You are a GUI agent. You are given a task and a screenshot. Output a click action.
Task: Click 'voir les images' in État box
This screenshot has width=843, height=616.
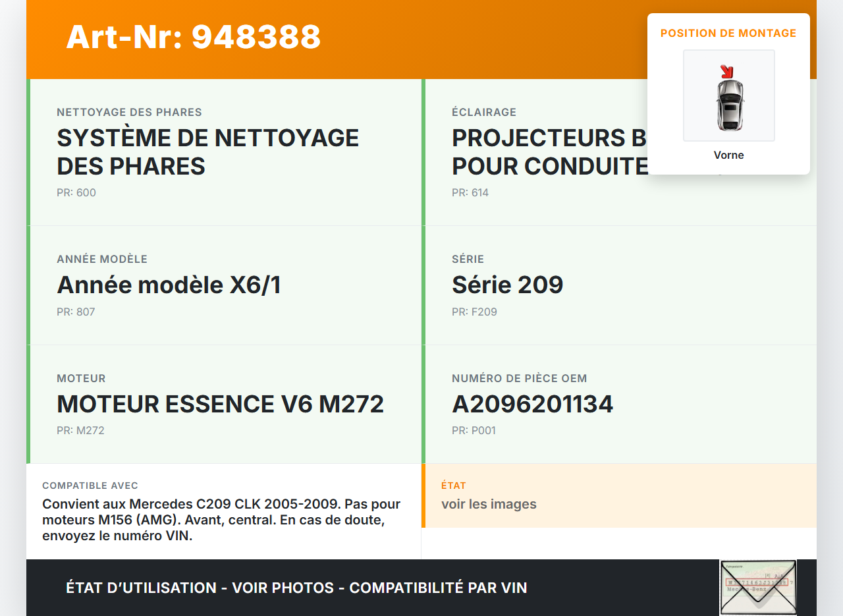click(489, 504)
